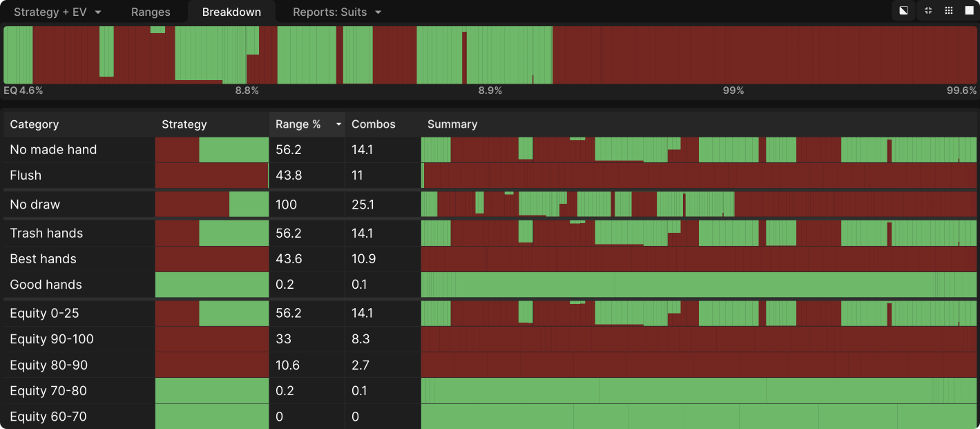The height and width of the screenshot is (429, 980).
Task: Sort by the Category column header
Action: [x=35, y=124]
